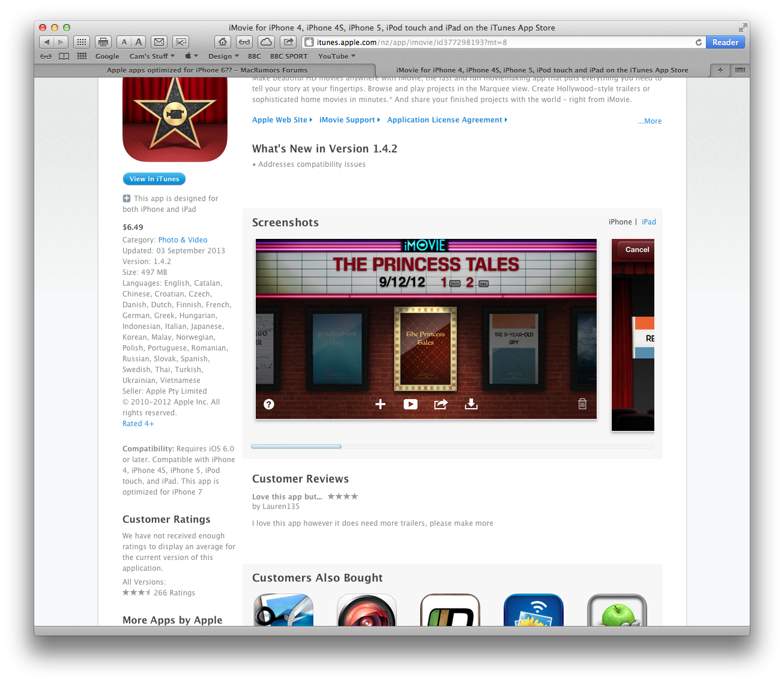
Task: Tap the import download icon in screenshot
Action: 471,405
